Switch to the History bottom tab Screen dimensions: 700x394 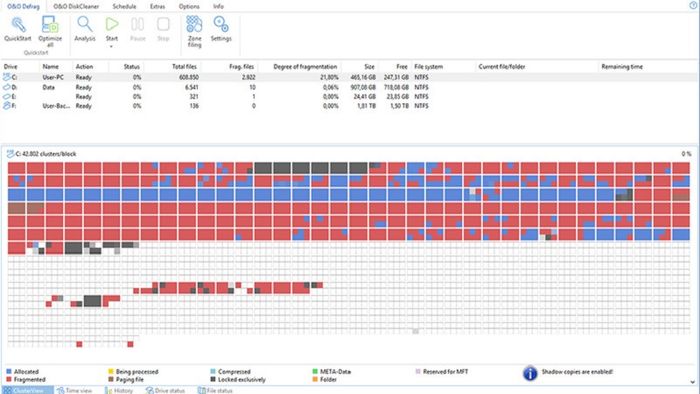(119, 390)
